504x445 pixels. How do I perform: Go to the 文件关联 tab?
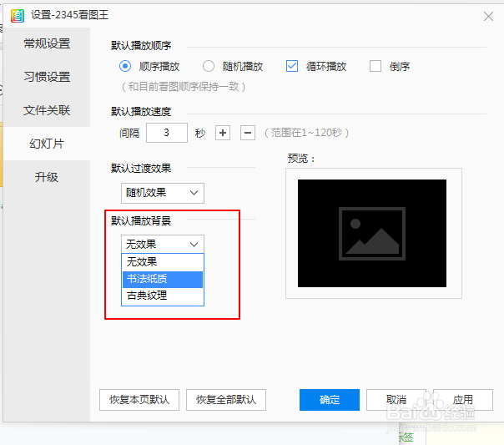tap(47, 110)
